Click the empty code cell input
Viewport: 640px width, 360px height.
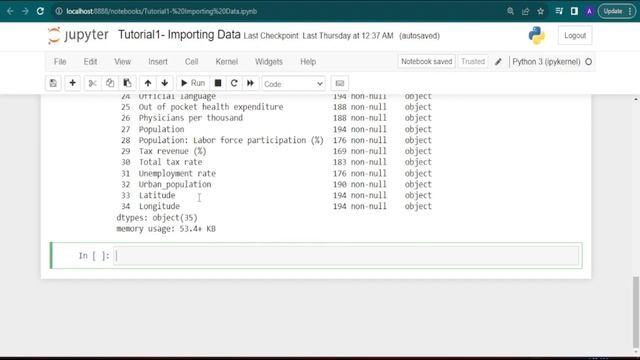346,256
